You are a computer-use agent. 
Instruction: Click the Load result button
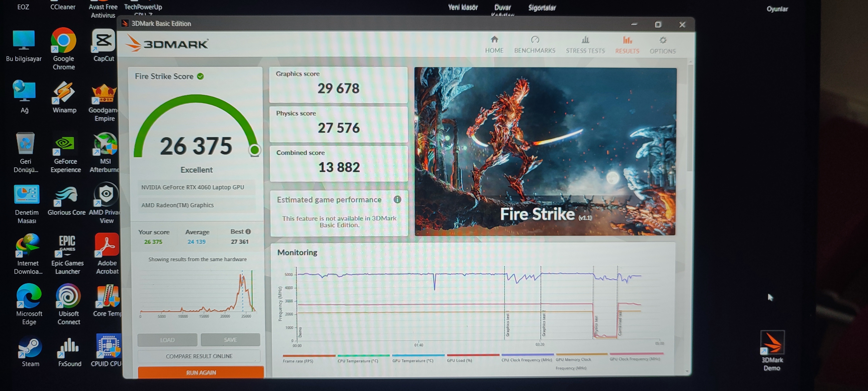pos(168,340)
